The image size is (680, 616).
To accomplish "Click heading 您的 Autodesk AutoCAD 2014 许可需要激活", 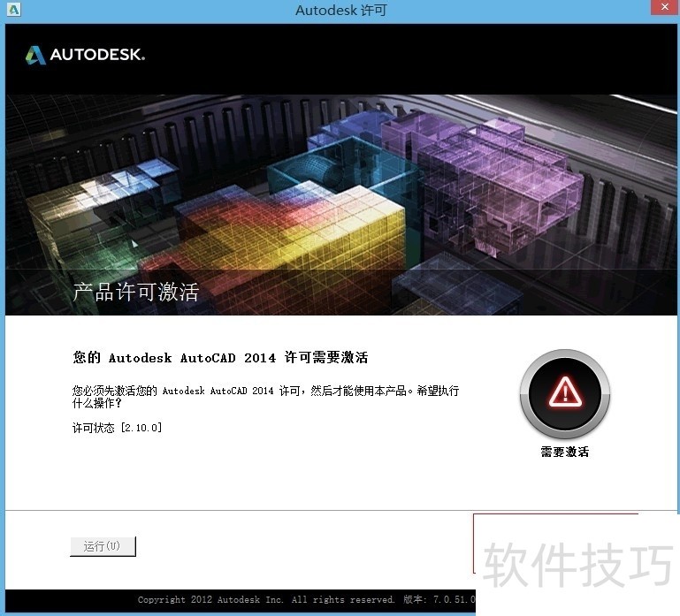I will (x=220, y=358).
